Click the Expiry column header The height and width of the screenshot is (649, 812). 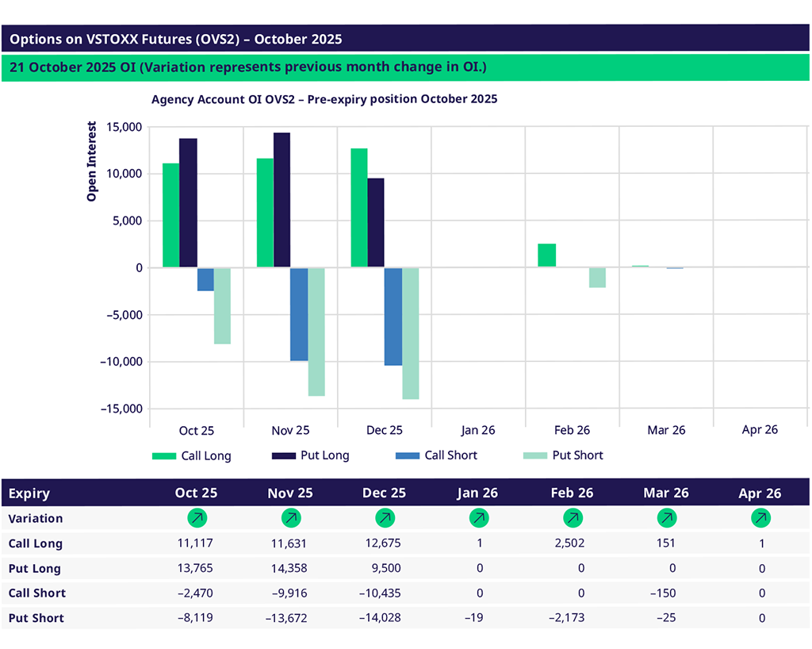29,493
